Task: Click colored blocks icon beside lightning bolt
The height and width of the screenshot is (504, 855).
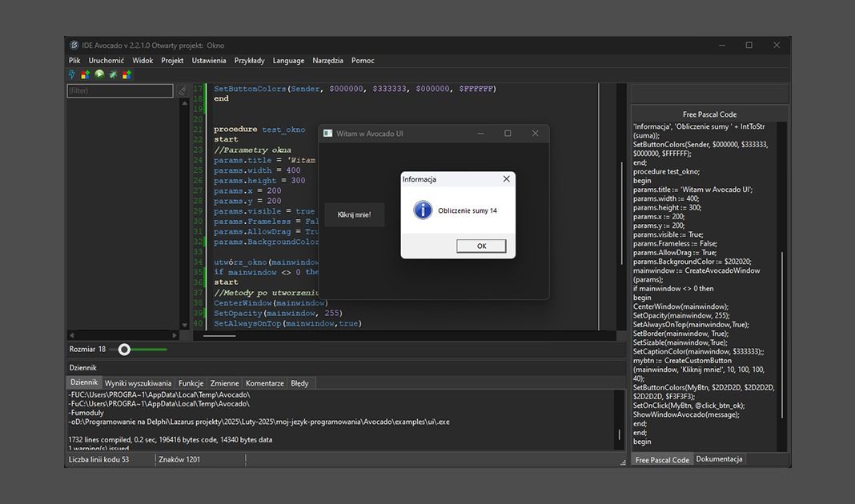Action: (86, 74)
